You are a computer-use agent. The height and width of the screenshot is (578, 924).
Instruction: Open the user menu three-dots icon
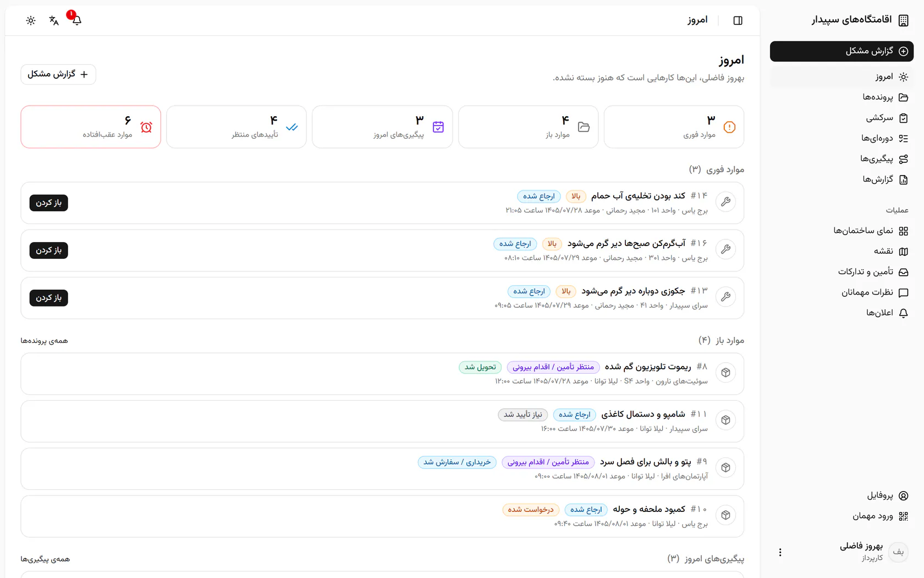(x=780, y=552)
